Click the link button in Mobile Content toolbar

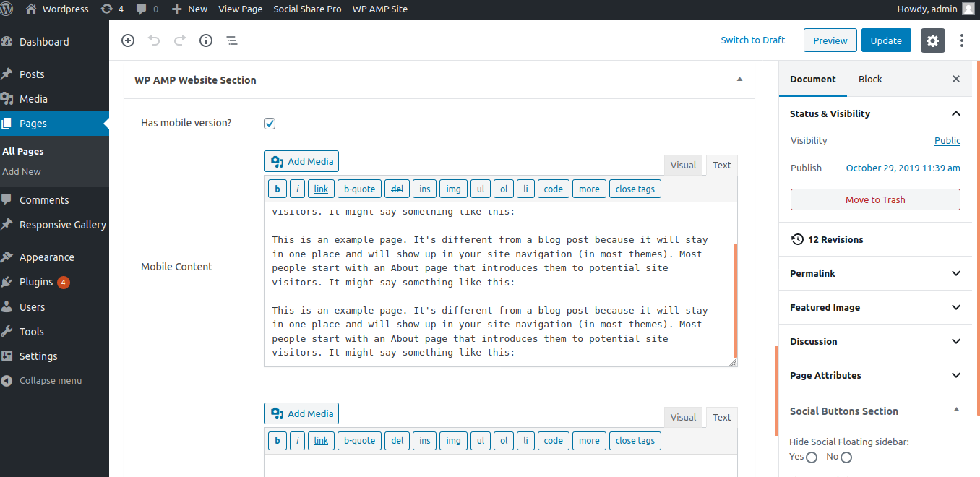point(321,189)
